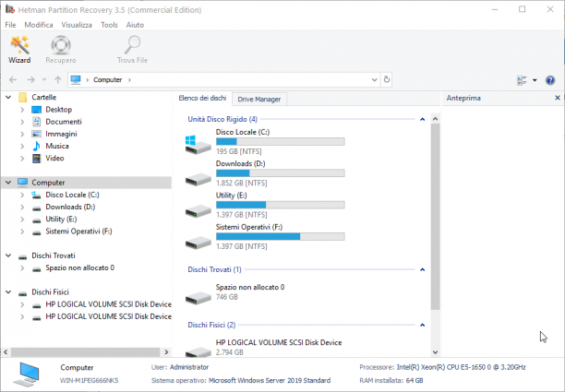This screenshot has width=565, height=392.
Task: Open the view options dropdown arrow
Action: (x=535, y=80)
